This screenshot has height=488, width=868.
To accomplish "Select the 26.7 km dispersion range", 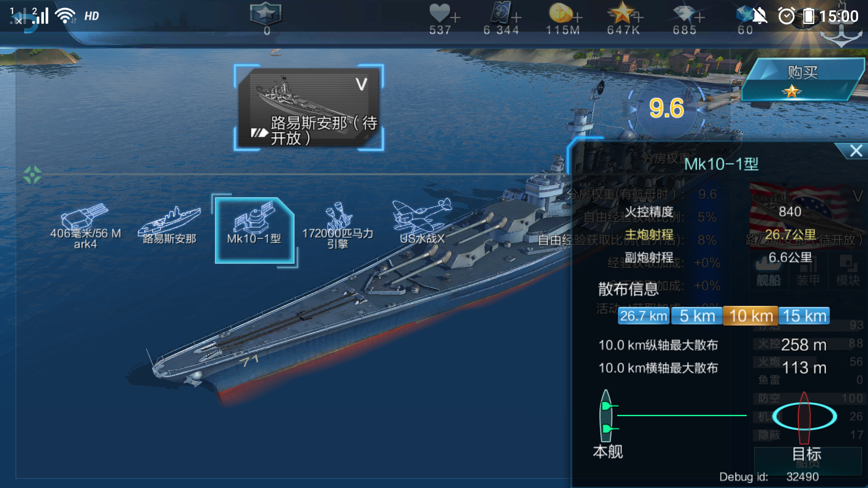I will (643, 316).
